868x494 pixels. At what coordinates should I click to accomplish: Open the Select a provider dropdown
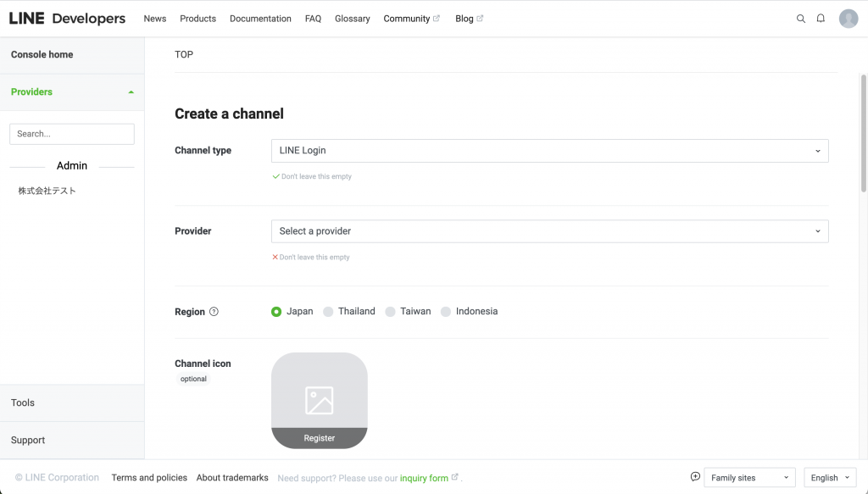(x=549, y=231)
